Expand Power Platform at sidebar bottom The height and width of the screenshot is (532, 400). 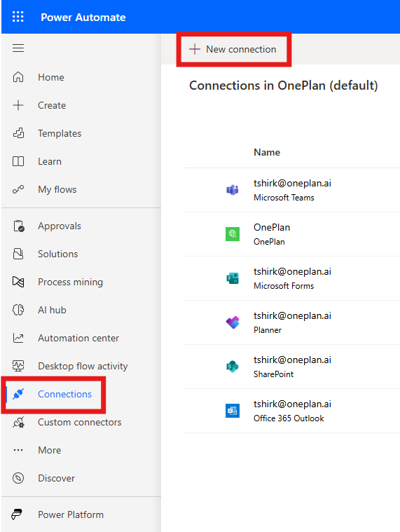coord(71,514)
